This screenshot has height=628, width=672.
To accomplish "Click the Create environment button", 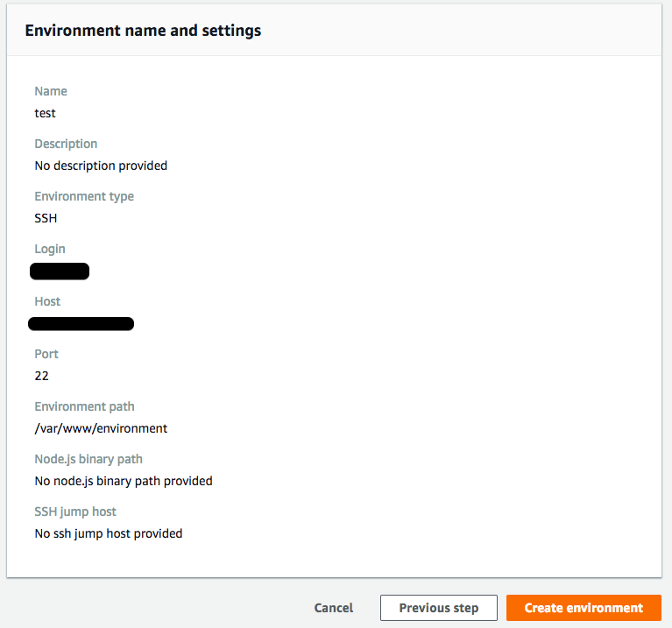I will pyautogui.click(x=584, y=608).
